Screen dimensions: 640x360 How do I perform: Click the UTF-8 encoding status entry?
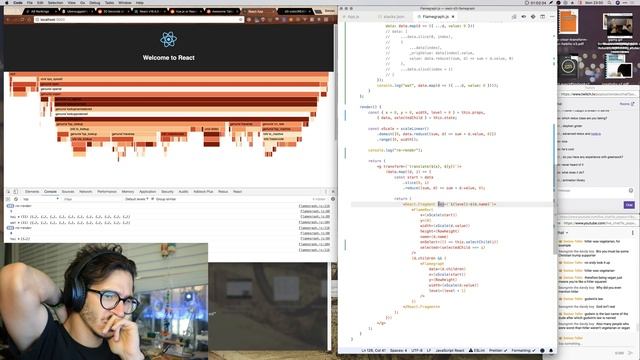tap(416, 351)
